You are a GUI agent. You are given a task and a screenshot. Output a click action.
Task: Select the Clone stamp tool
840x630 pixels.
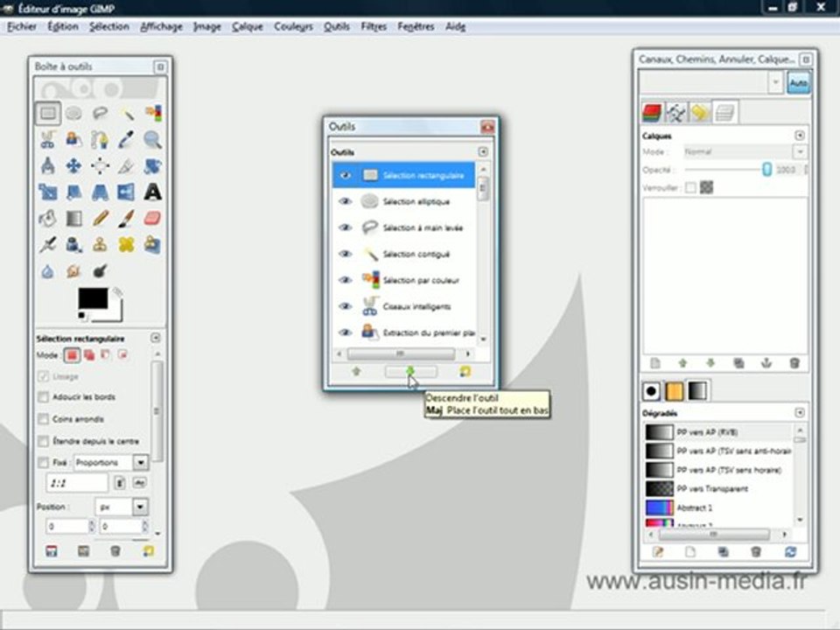100,245
